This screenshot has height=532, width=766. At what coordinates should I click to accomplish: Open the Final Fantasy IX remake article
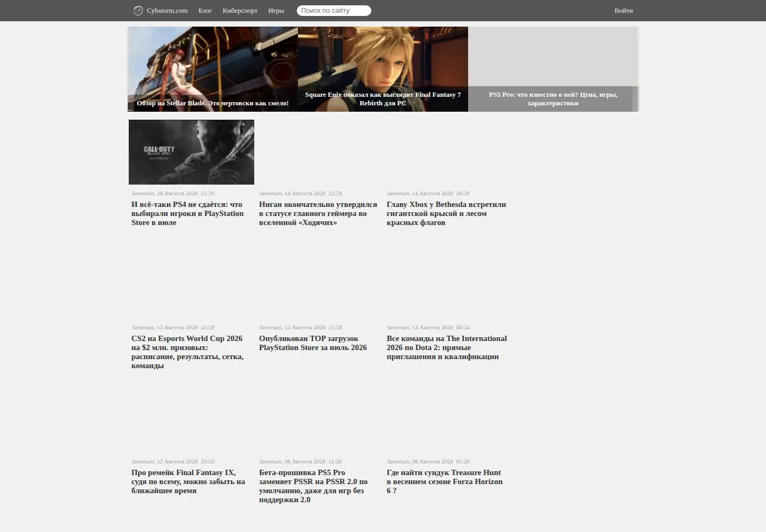click(188, 481)
